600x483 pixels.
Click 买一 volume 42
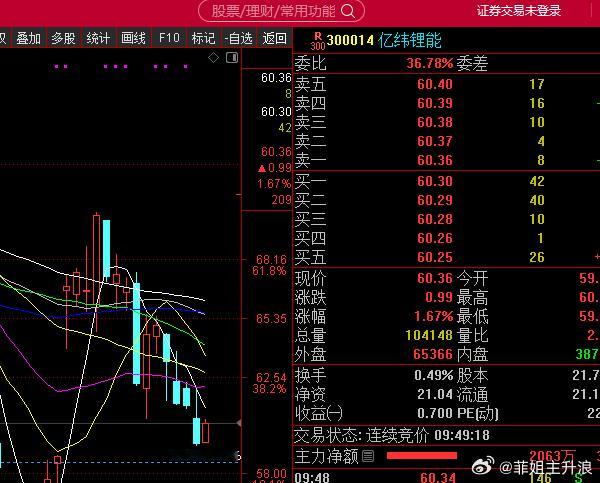click(537, 181)
